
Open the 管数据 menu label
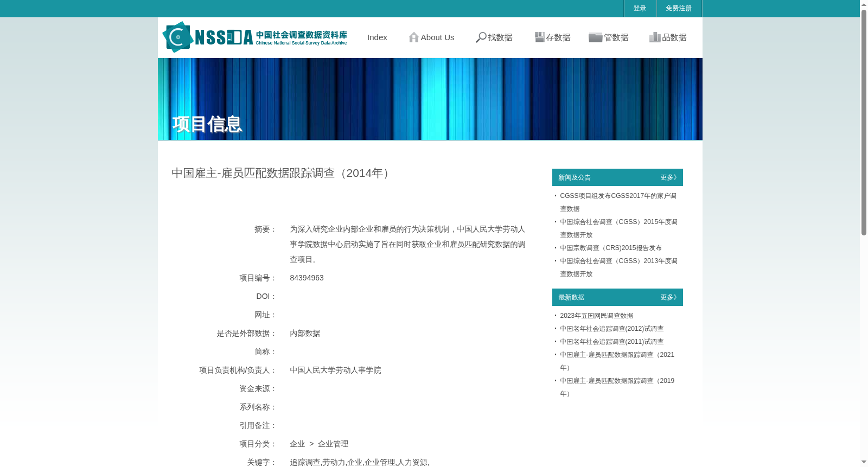click(616, 37)
